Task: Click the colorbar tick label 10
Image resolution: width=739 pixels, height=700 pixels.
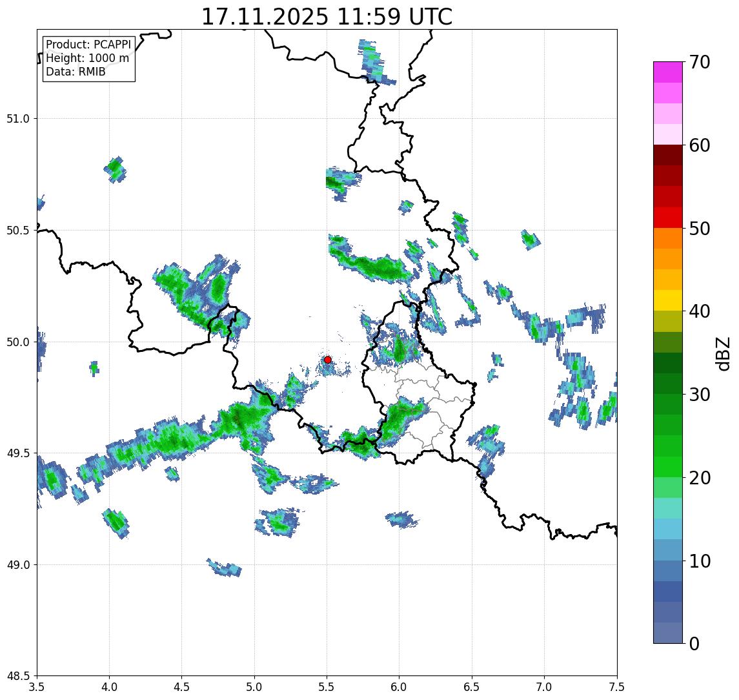Action: (700, 561)
